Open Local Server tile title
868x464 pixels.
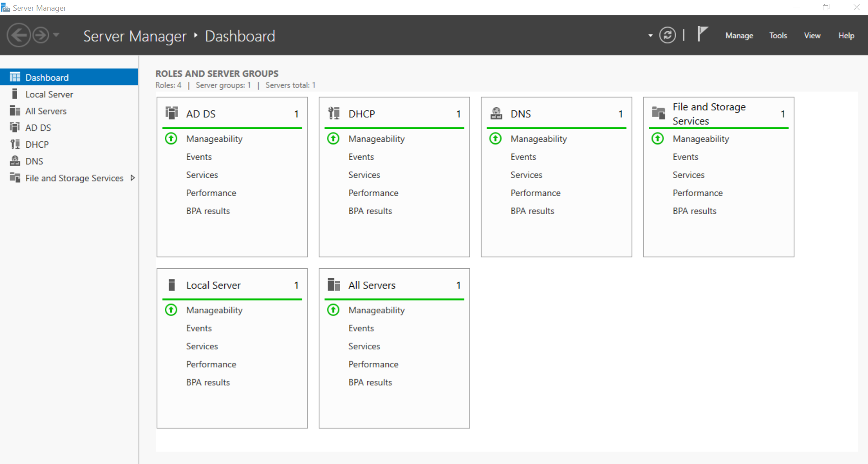[213, 285]
